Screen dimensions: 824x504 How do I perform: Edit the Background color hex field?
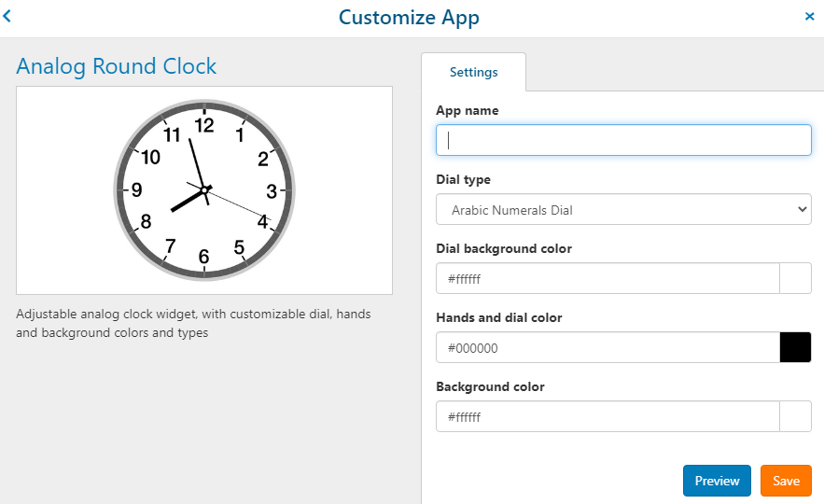[608, 417]
